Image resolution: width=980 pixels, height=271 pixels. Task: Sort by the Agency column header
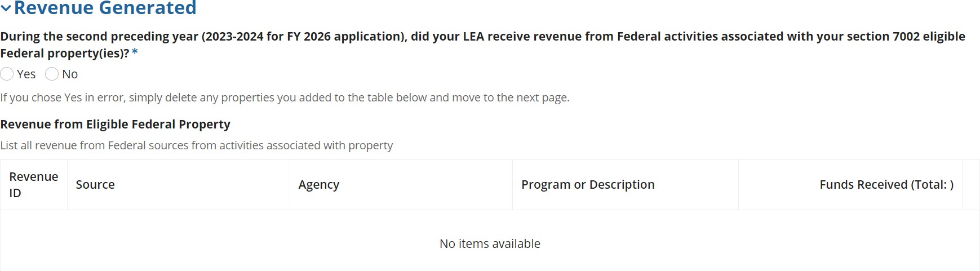pos(319,185)
